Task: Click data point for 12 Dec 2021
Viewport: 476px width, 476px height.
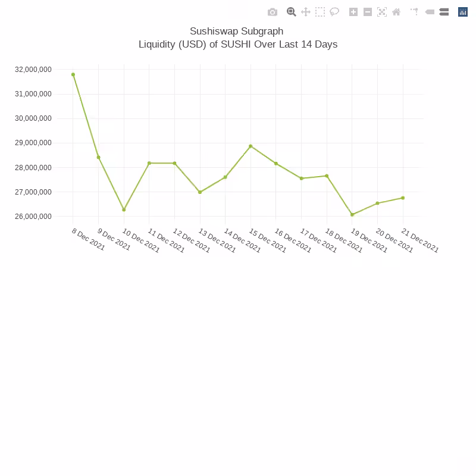Action: tap(174, 163)
